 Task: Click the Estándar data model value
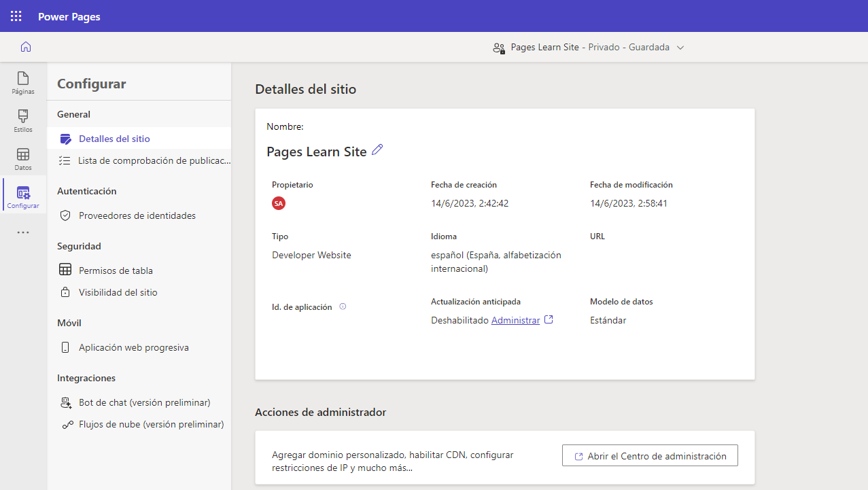608,320
